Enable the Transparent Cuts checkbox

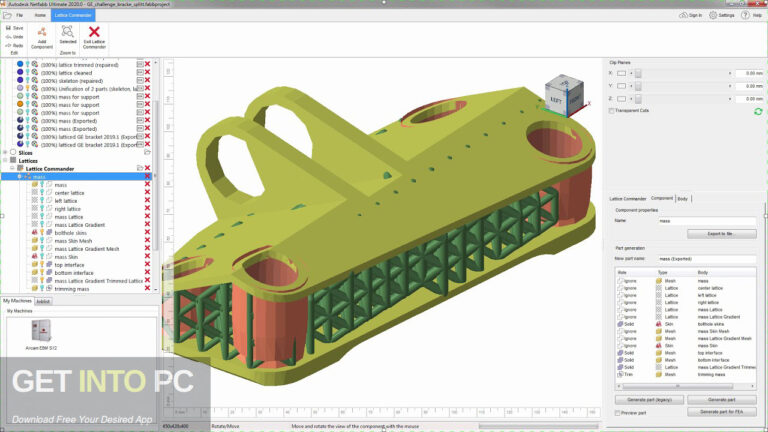(611, 111)
